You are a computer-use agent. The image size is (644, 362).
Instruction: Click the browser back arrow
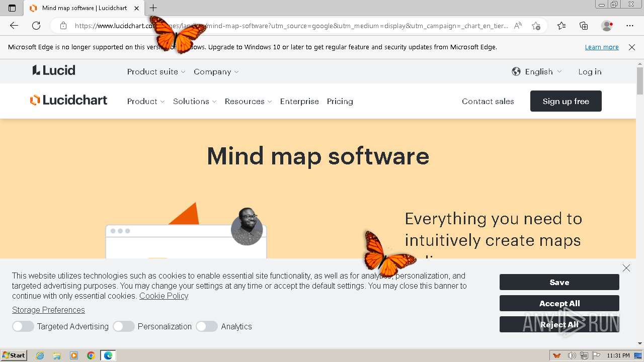pos(14,26)
